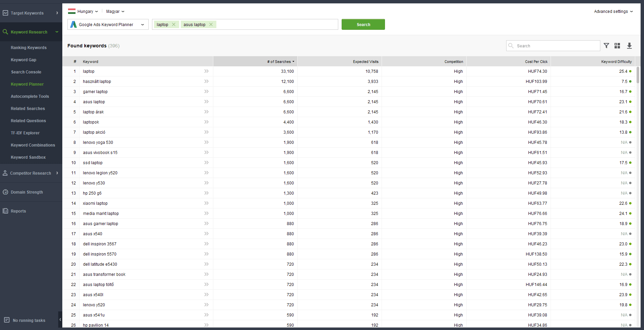
Task: Open Ranking Keywords menu item
Action: (x=29, y=47)
